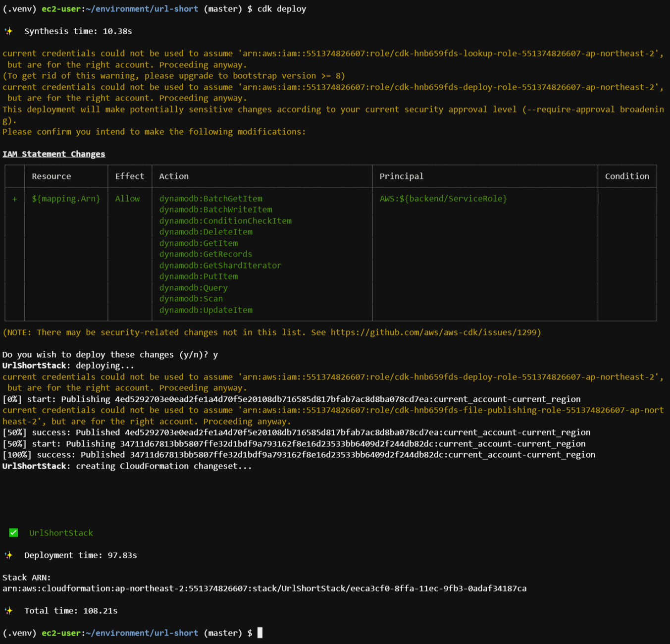
Task: Click the 'Effect' column header
Action: (x=130, y=176)
